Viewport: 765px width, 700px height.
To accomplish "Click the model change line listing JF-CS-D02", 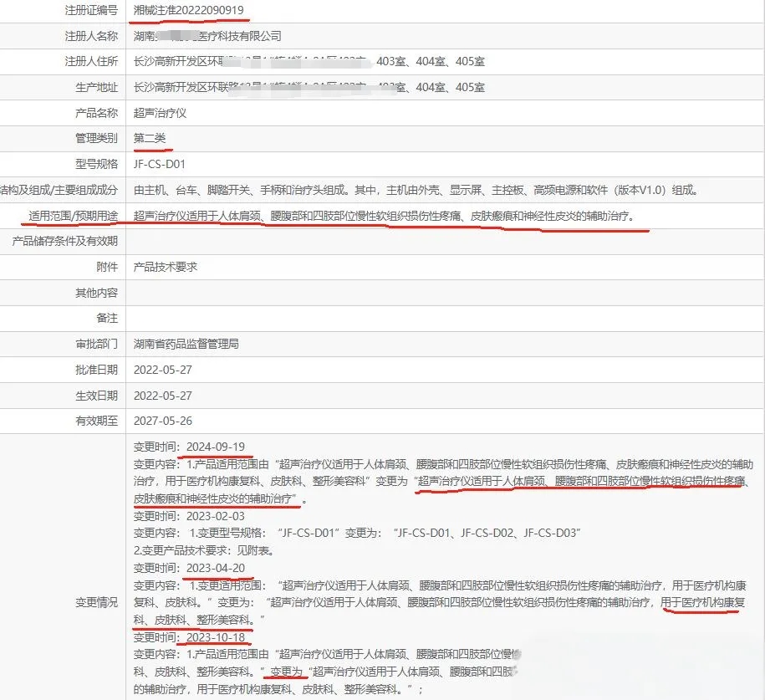I will 357,533.
